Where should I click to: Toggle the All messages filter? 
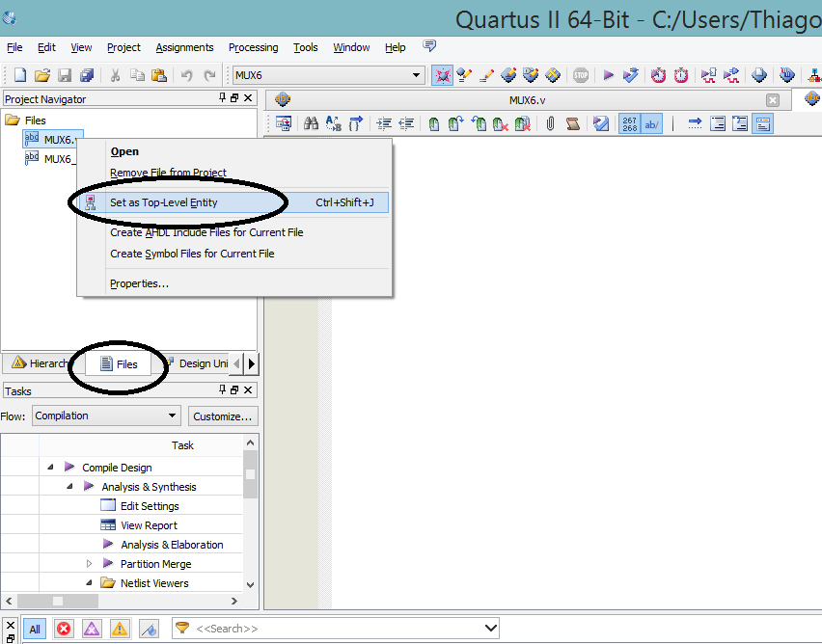coord(35,629)
